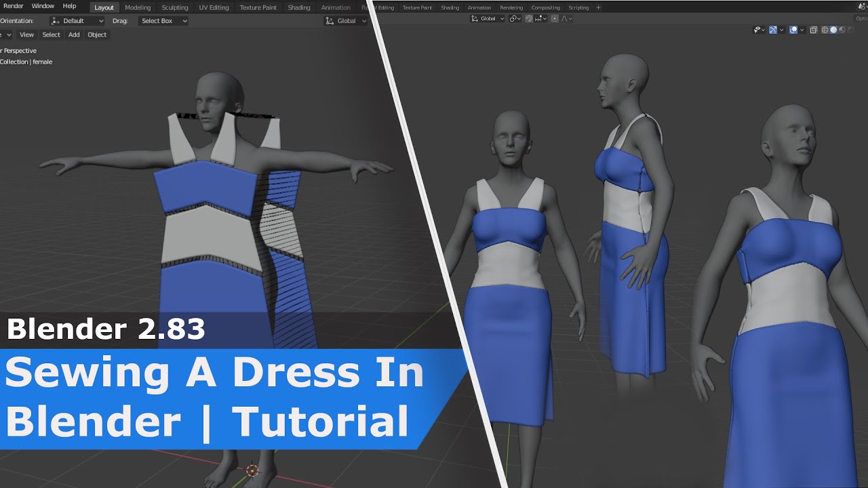Open the overlays options dropdown arrow

[x=802, y=30]
